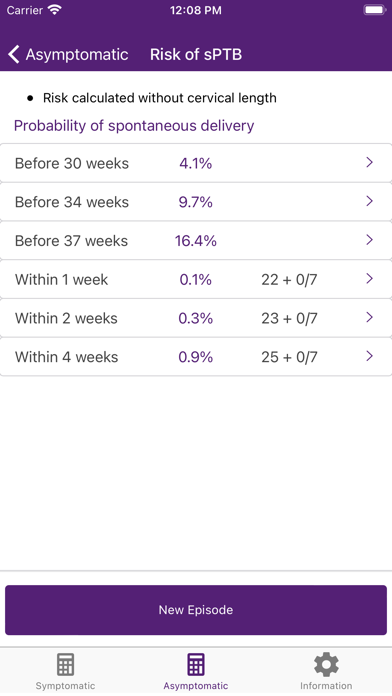392x696 pixels.
Task: Select the Asymptomatic calculator icon
Action: (x=196, y=664)
